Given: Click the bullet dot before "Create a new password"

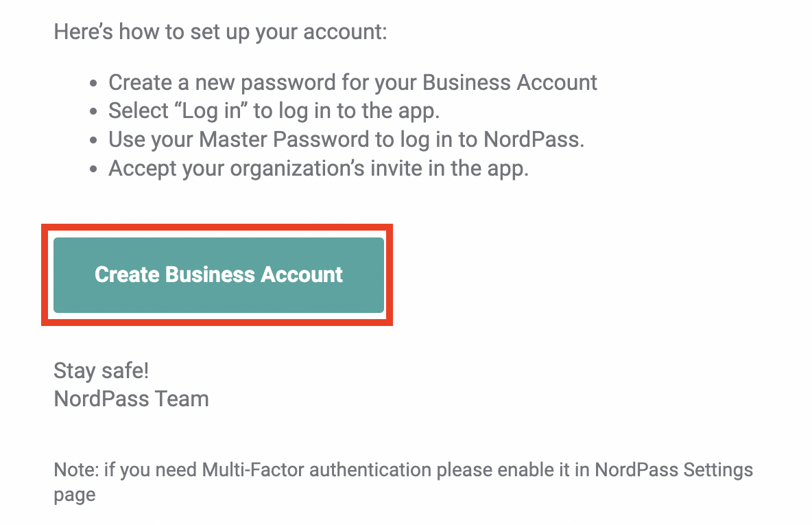Looking at the screenshot, I should 93,84.
